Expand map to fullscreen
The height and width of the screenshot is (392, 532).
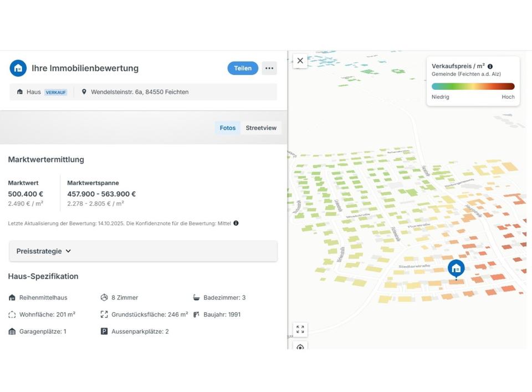point(300,329)
